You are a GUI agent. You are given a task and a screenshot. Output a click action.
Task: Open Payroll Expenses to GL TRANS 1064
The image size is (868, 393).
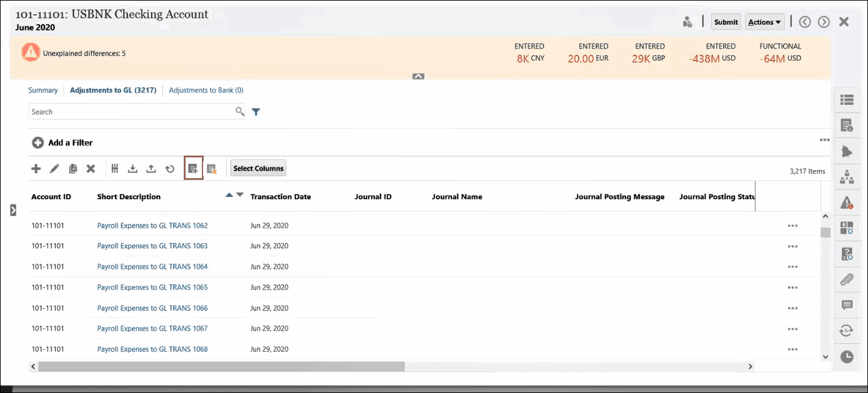(x=152, y=267)
